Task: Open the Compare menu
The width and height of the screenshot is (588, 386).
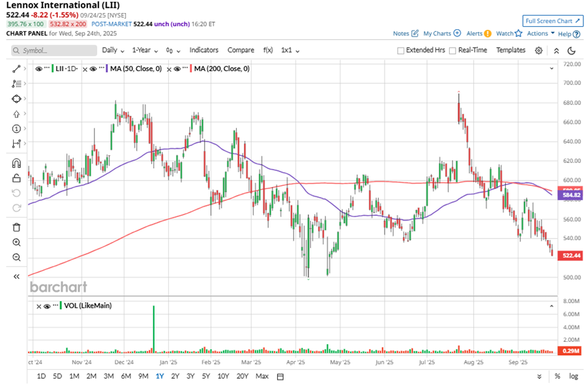Action: coord(241,50)
